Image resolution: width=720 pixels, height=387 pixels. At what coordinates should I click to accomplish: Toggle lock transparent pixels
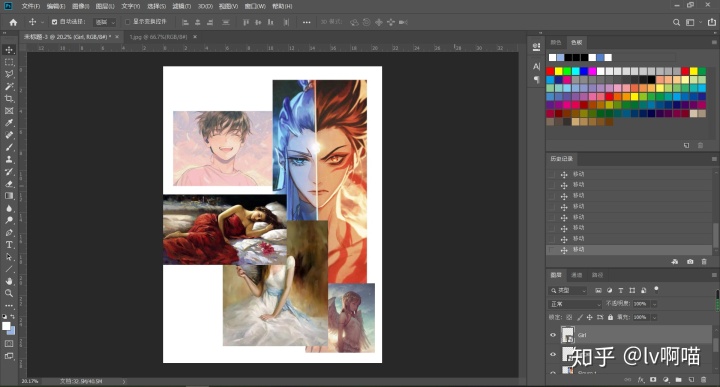coord(569,317)
